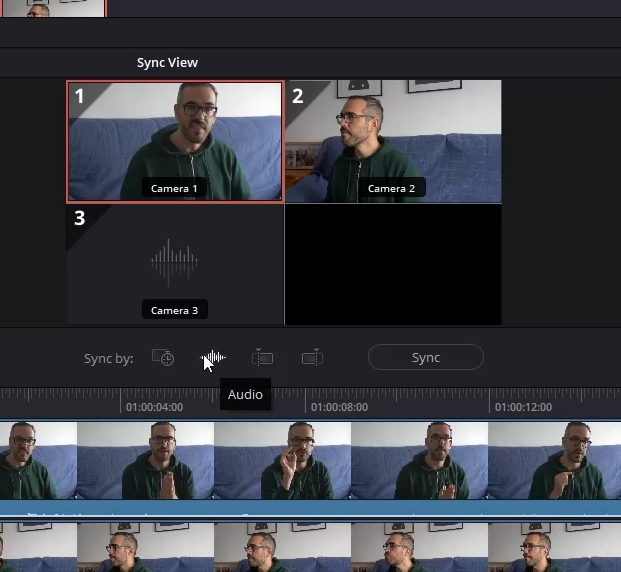Select the top track's audio waveform strip
Screen dimensions: 621x572
[310, 509]
